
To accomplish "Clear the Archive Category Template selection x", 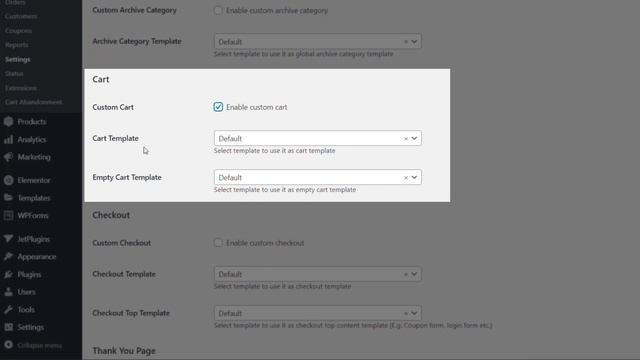I will click(x=406, y=42).
